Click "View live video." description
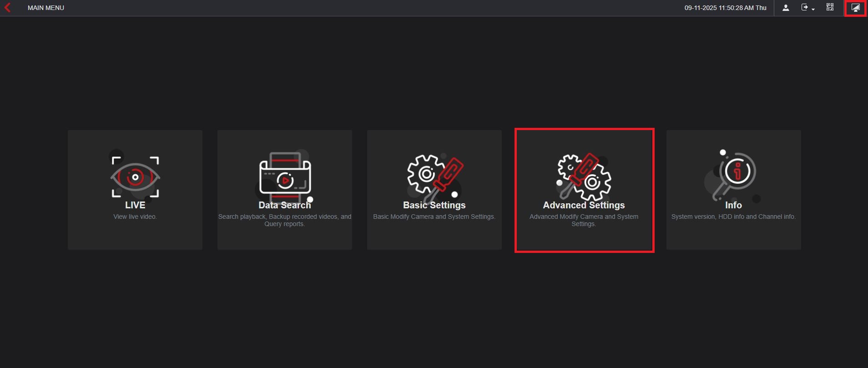The height and width of the screenshot is (368, 868). pyautogui.click(x=135, y=217)
